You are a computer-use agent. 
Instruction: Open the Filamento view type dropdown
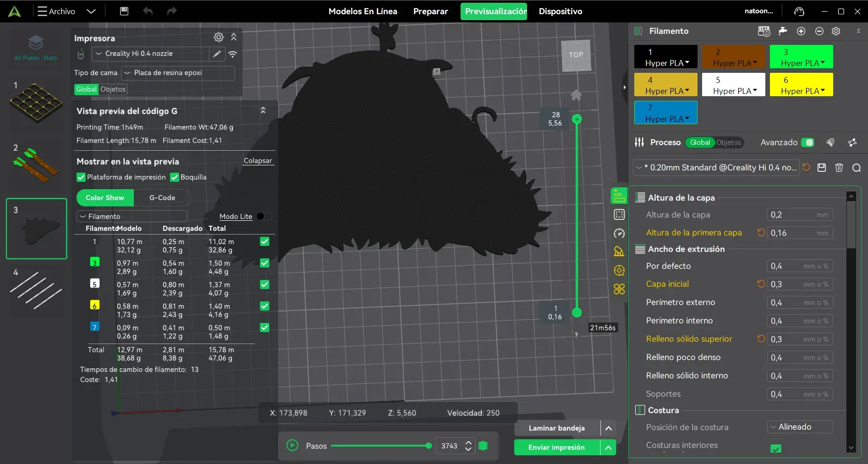tap(132, 216)
